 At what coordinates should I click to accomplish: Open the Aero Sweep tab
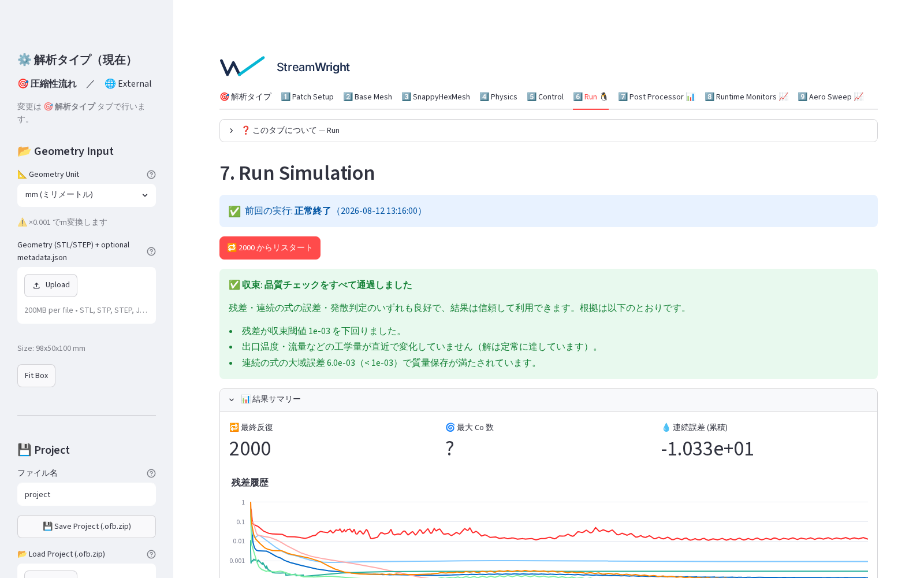[830, 97]
